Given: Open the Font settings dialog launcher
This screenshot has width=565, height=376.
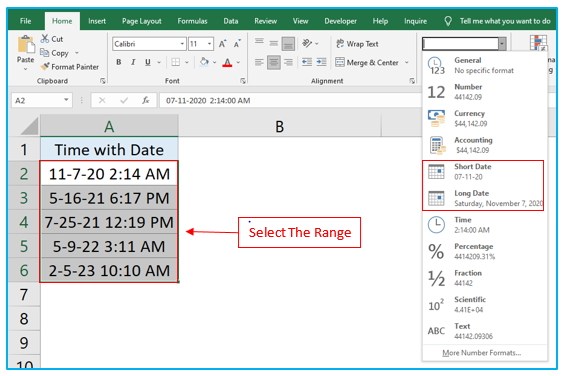Looking at the screenshot, I should 243,81.
